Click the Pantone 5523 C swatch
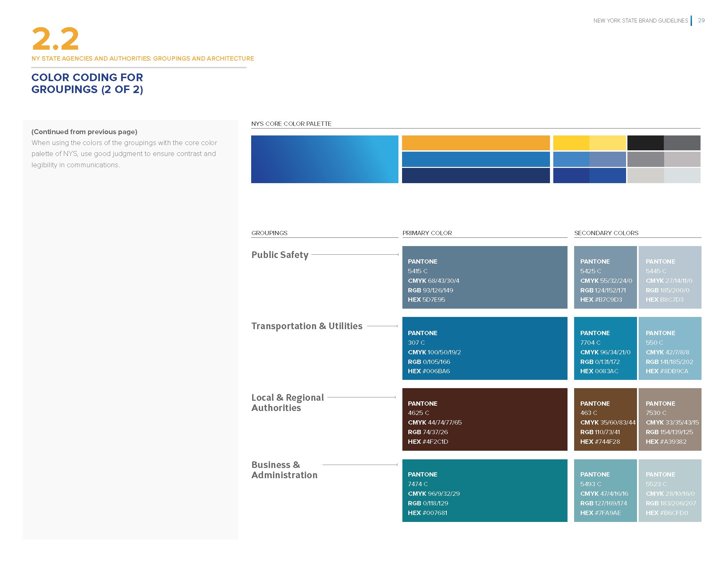Viewport: 728px width, 563px height. pyautogui.click(x=670, y=490)
